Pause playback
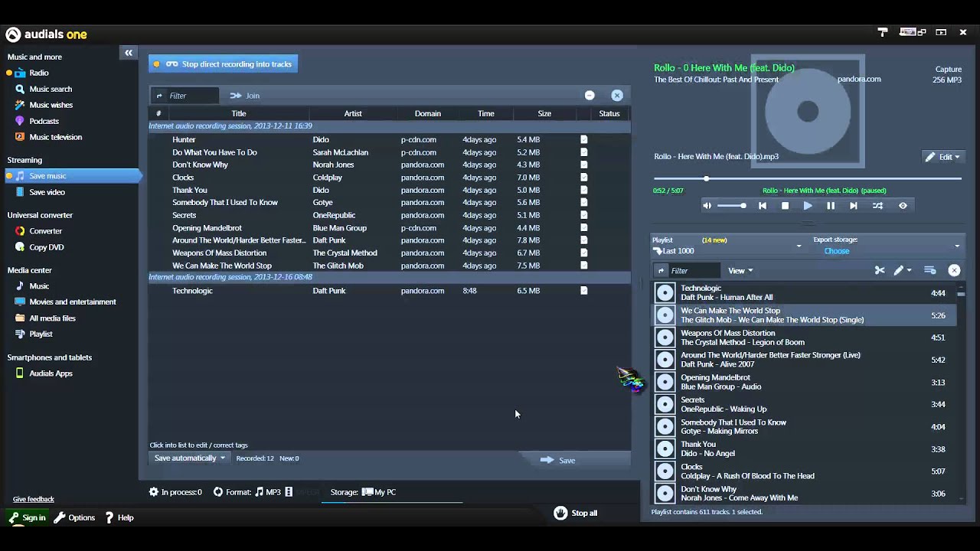This screenshot has width=980, height=551. point(831,206)
